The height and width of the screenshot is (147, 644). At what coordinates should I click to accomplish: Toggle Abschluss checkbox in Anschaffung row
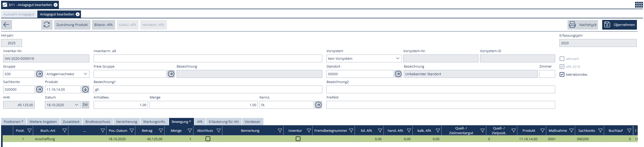tap(208, 139)
